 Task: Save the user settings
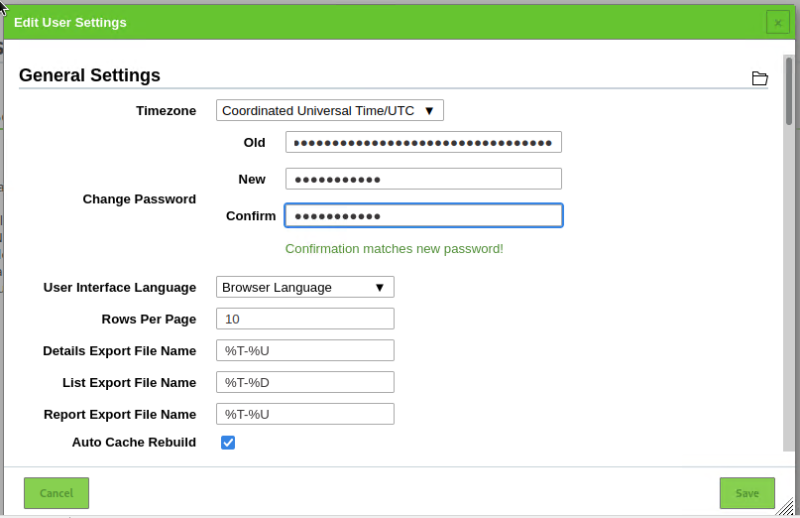[747, 493]
